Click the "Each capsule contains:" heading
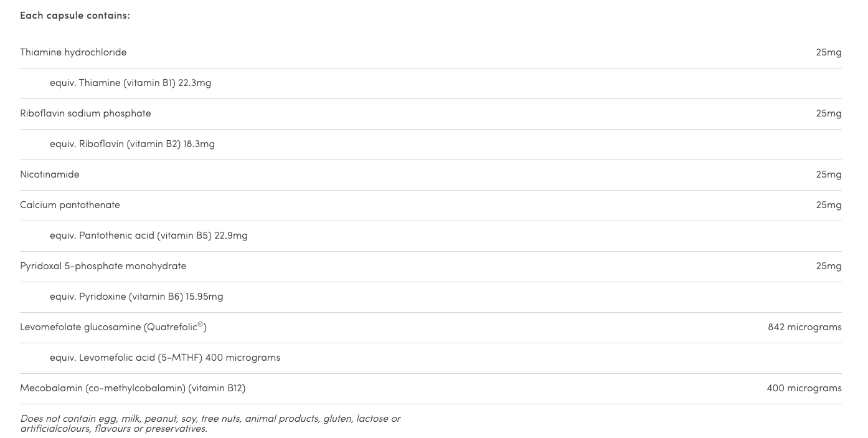This screenshot has width=868, height=438. [75, 16]
